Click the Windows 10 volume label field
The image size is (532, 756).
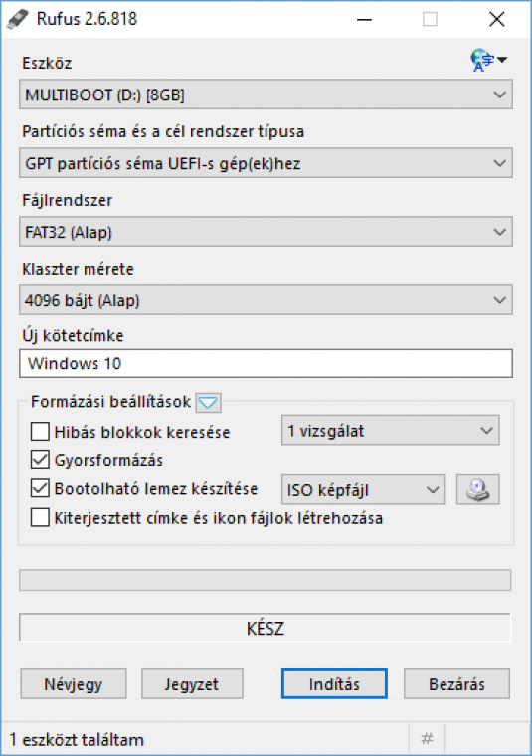pyautogui.click(x=266, y=363)
